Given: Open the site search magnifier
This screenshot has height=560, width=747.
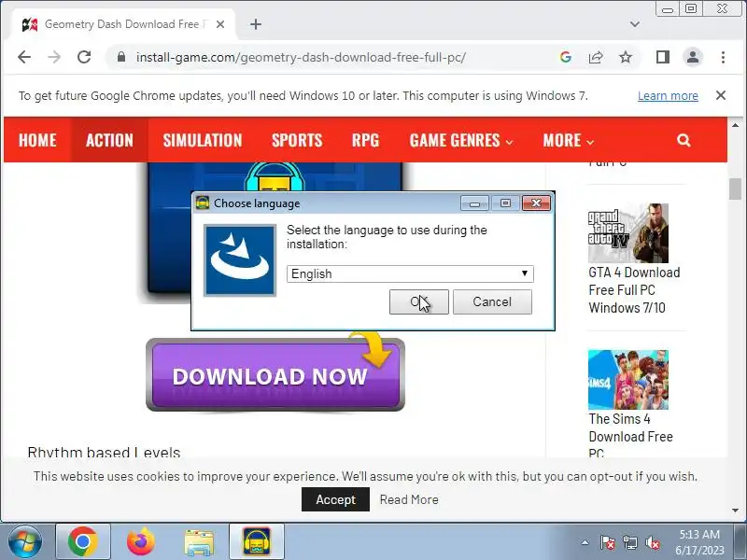Looking at the screenshot, I should [x=684, y=140].
